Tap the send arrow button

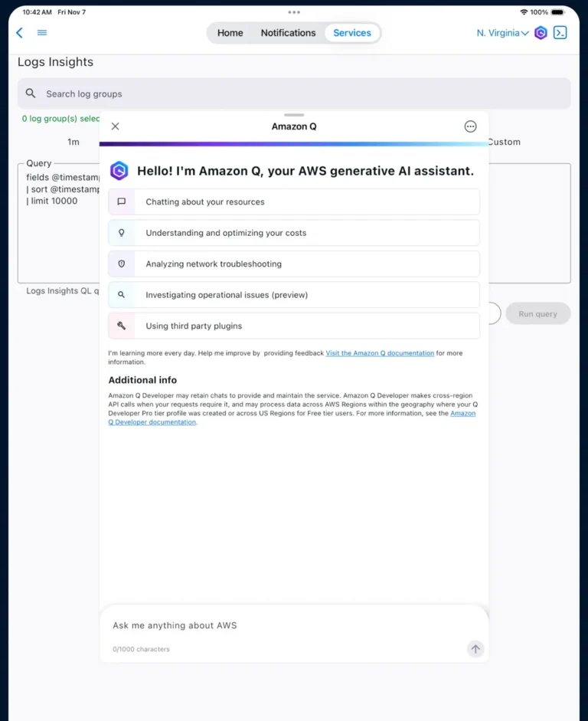[475, 649]
